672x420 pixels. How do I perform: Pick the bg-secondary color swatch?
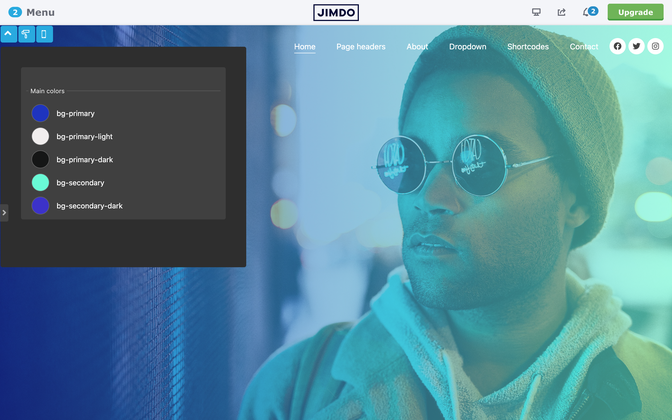[40, 183]
